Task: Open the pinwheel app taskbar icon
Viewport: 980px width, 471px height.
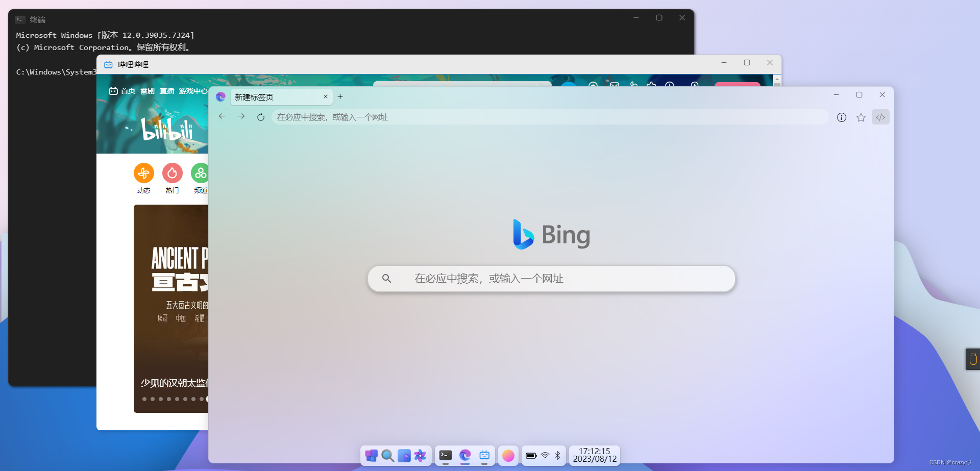Action: pos(420,455)
